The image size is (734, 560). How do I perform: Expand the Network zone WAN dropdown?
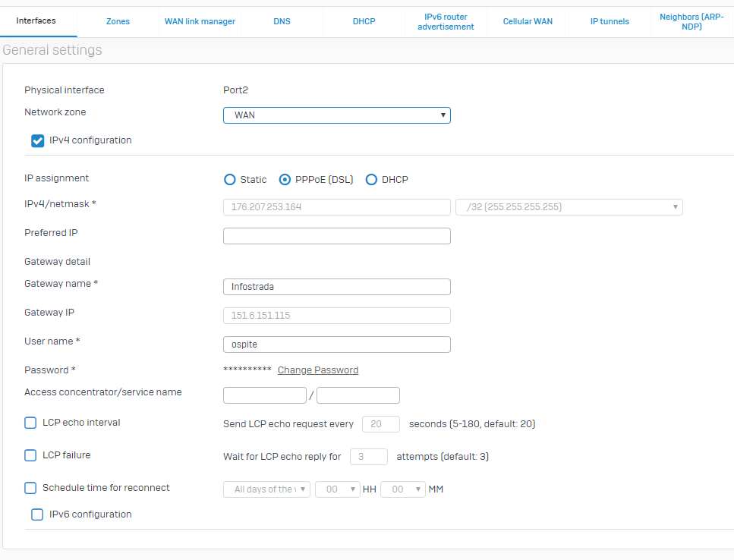[336, 115]
